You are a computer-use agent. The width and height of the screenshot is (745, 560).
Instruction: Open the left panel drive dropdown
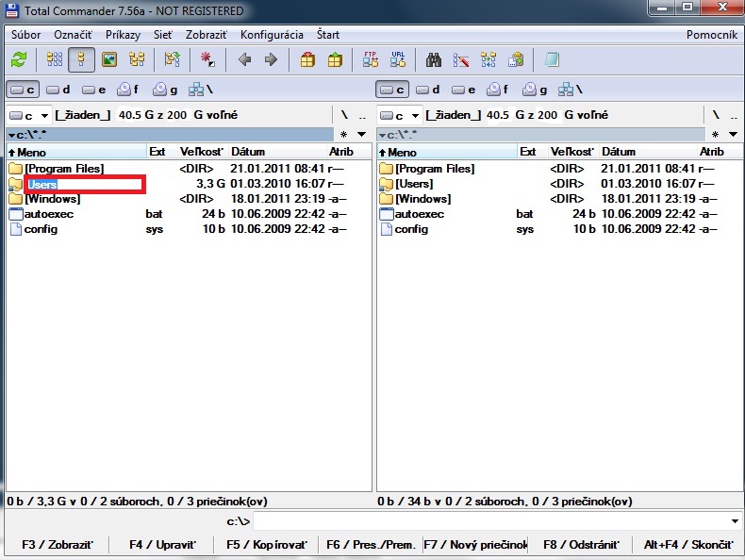29,115
